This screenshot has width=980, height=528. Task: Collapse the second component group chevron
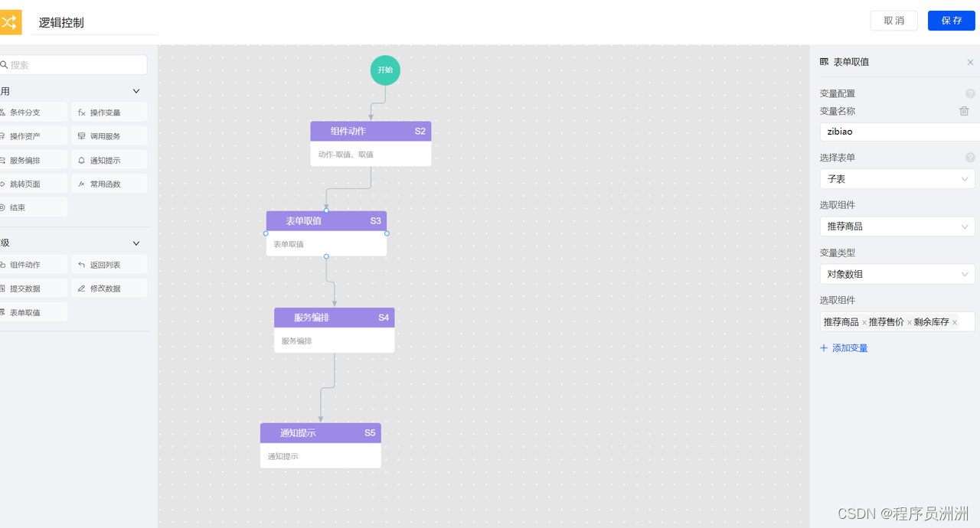tap(136, 243)
